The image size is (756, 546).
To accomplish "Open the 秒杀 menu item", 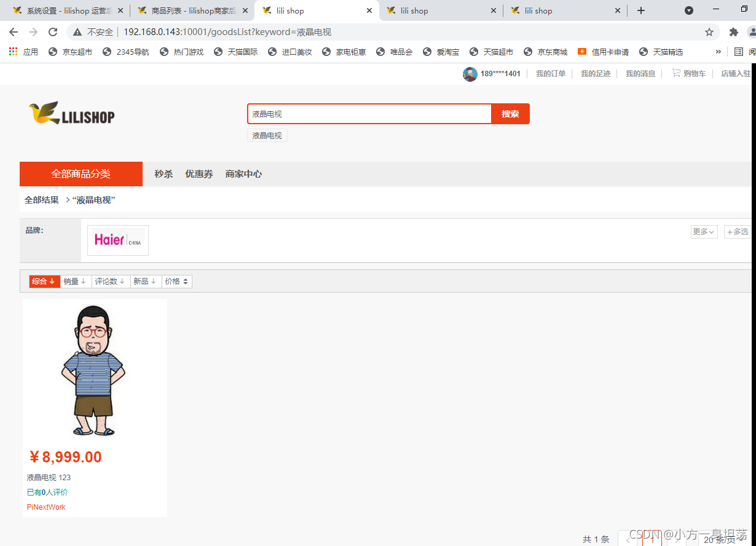I will tap(163, 173).
